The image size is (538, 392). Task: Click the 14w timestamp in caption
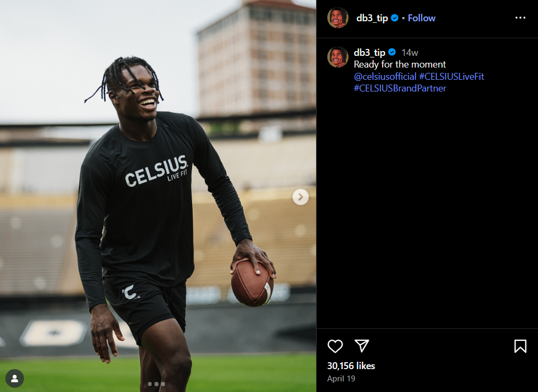tap(410, 53)
